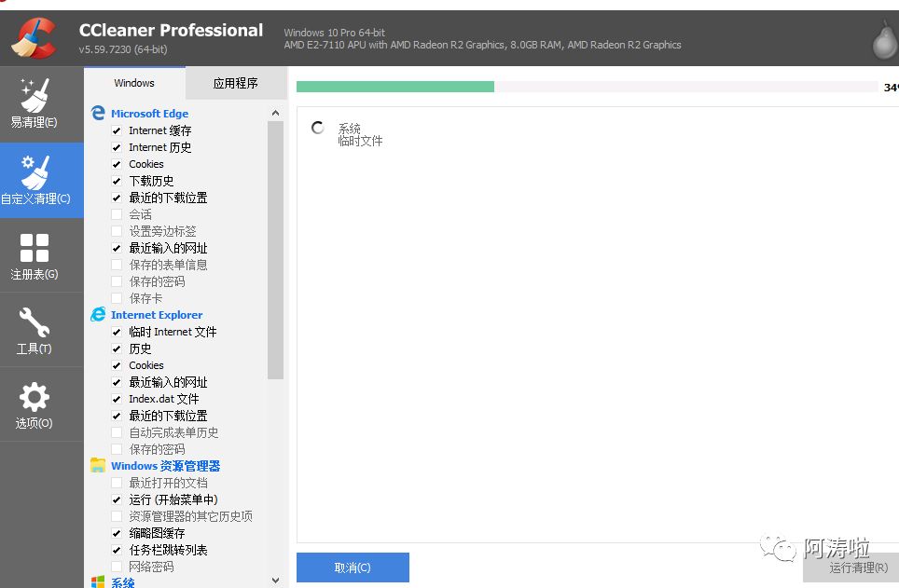Screen dimensions: 899x588
Task: Open the Registry (注册表) section
Action: 34,256
